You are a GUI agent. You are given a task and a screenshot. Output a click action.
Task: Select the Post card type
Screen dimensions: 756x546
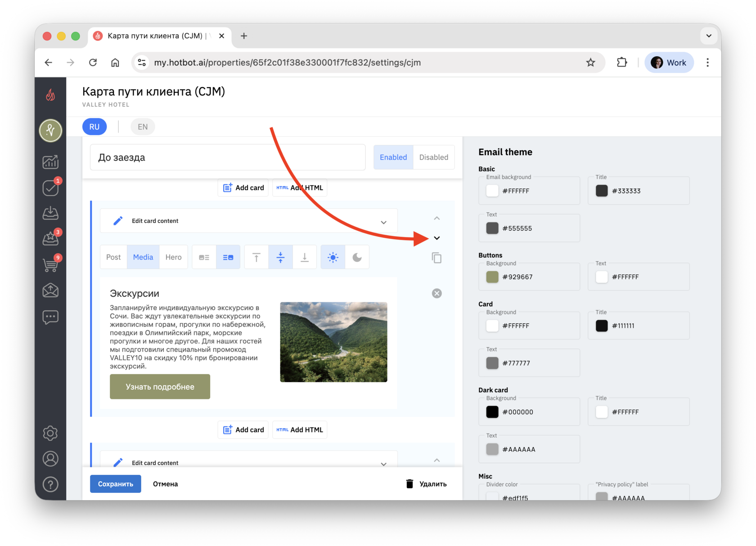(x=113, y=257)
